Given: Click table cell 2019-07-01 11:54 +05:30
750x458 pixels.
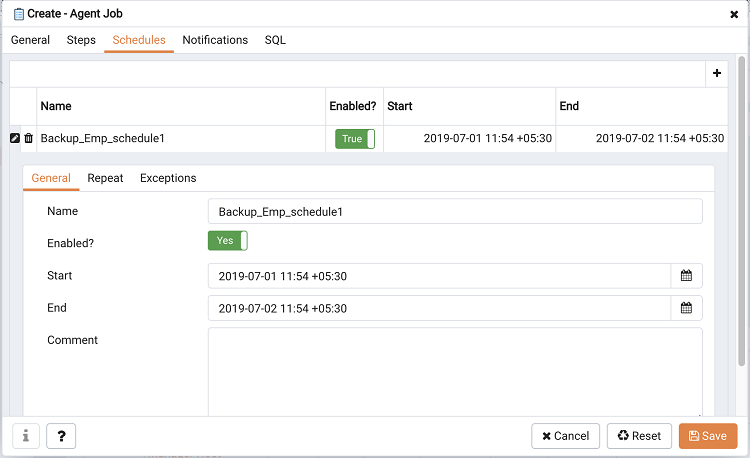Looking at the screenshot, I should pyautogui.click(x=469, y=139).
